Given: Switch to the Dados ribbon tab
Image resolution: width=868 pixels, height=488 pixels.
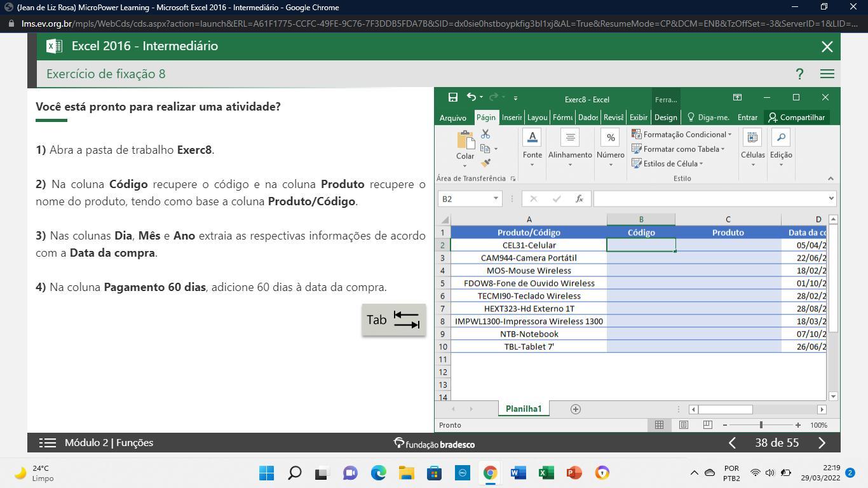Looking at the screenshot, I should pyautogui.click(x=588, y=118).
